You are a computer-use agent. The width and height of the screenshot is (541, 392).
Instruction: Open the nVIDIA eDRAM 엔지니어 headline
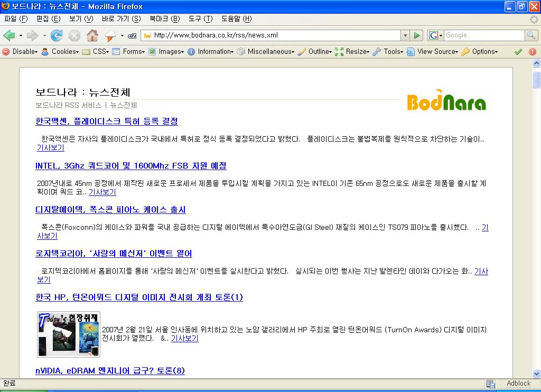(110, 371)
